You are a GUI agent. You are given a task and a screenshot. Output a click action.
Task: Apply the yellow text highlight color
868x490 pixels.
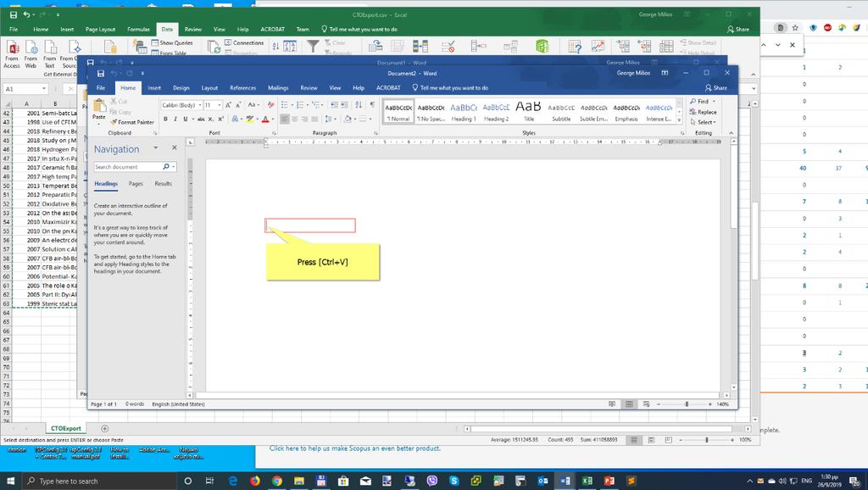pos(250,119)
